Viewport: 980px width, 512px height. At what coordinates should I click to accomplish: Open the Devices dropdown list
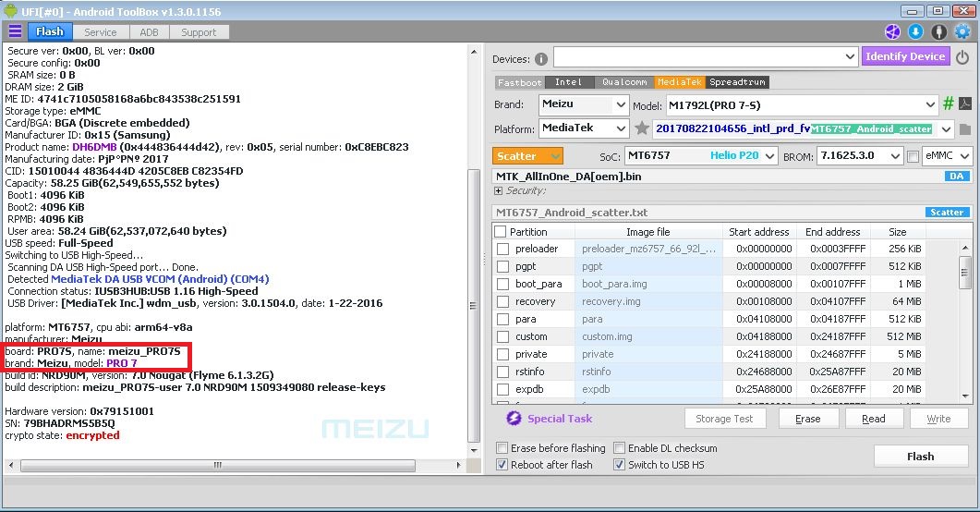850,57
